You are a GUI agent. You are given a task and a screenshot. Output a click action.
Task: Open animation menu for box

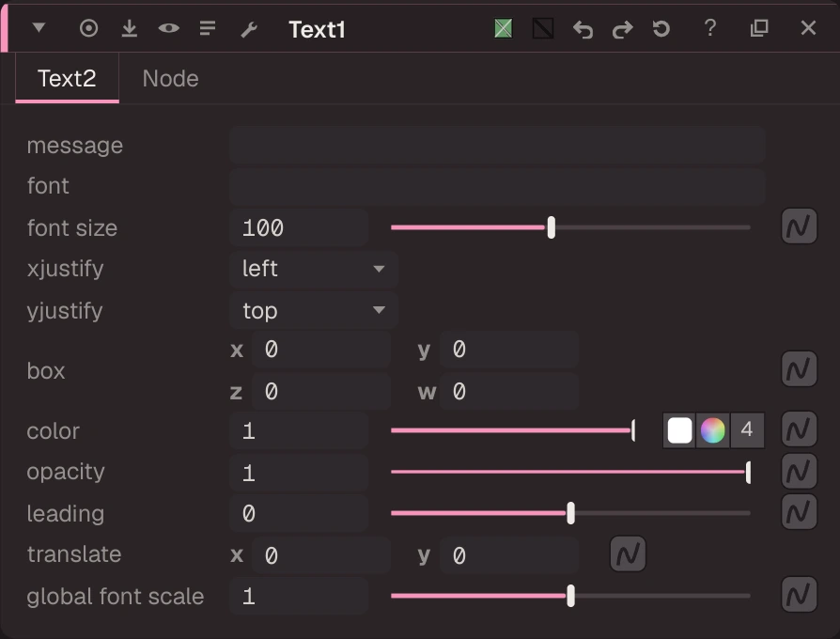click(799, 369)
